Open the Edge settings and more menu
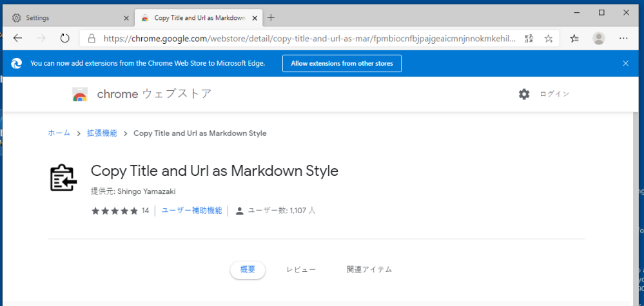The width and height of the screenshot is (644, 306). pyautogui.click(x=623, y=38)
